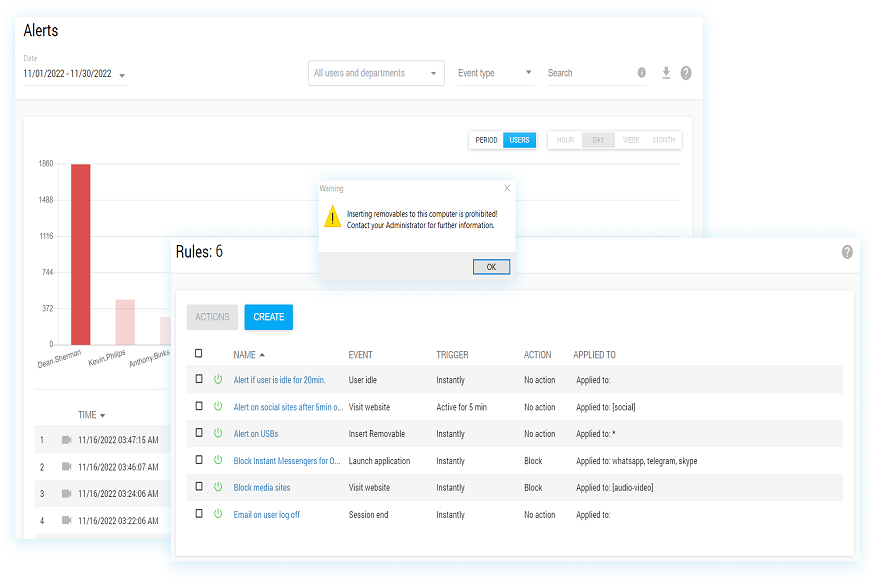Open the date range dropdown

point(75,74)
